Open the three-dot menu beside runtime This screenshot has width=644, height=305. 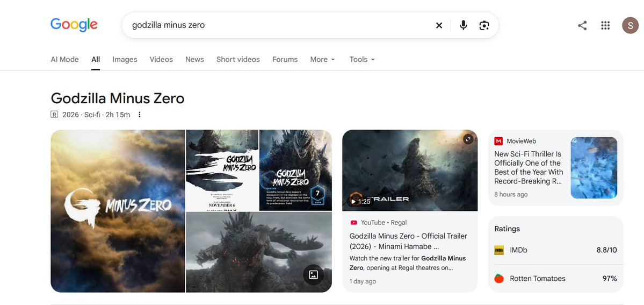(x=140, y=115)
